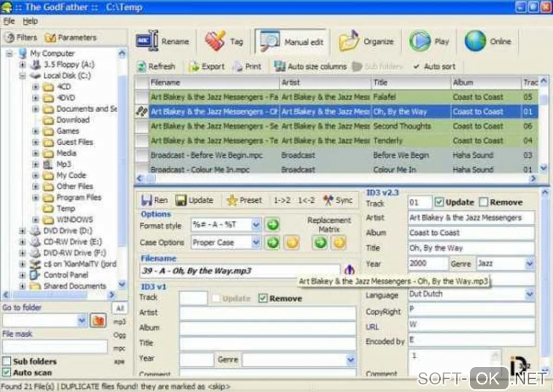Open the ID3 v2.3 Genre dropdown
The height and width of the screenshot is (392, 553).
tap(529, 264)
